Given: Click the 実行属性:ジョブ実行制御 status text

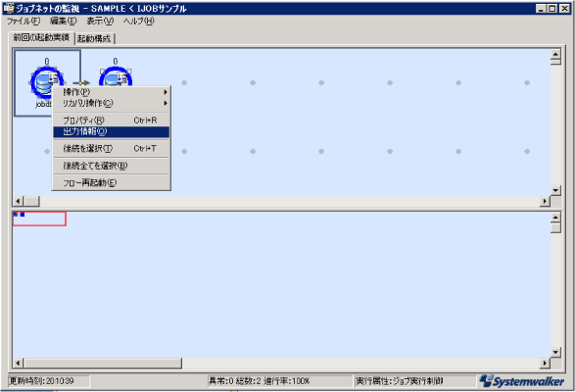Looking at the screenshot, I should (400, 381).
